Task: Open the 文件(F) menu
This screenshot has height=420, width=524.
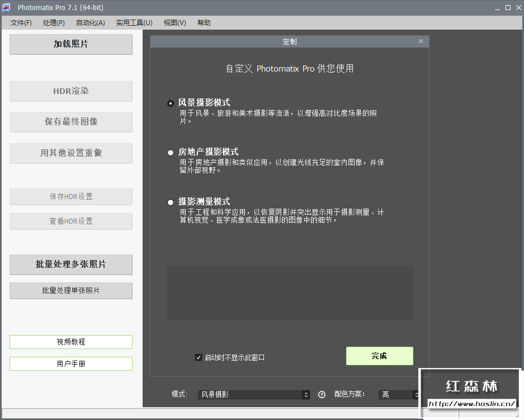Action: coord(21,23)
